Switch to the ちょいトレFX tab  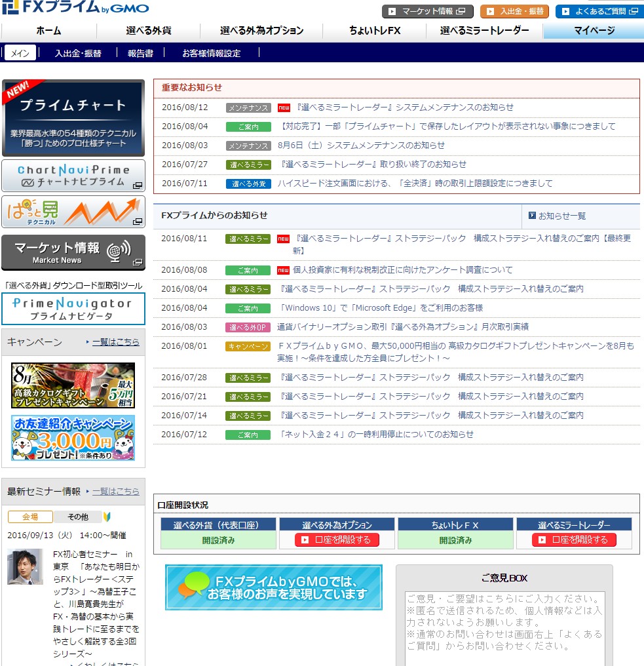(x=375, y=31)
